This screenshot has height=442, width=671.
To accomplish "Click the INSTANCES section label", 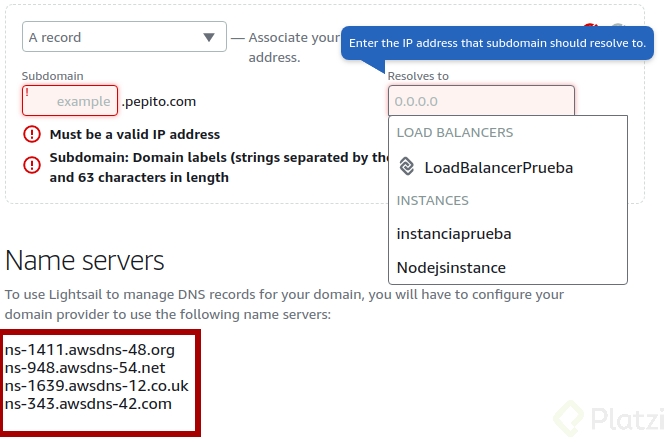I will click(x=433, y=201).
